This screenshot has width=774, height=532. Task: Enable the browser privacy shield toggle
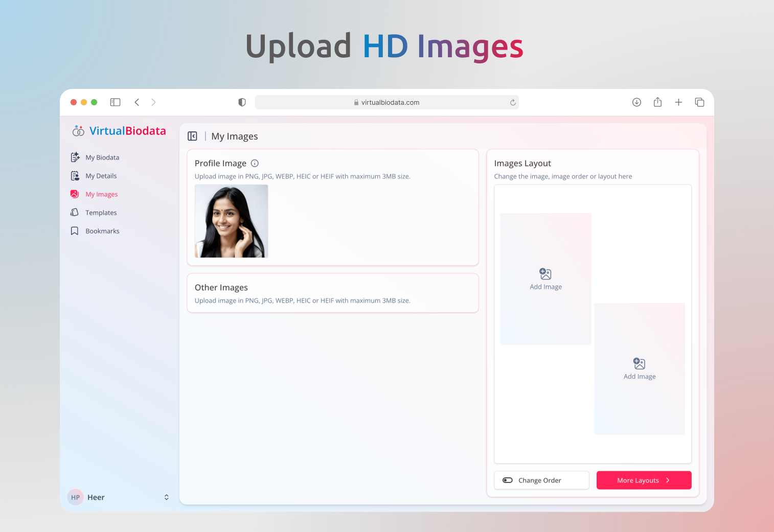[x=241, y=102]
